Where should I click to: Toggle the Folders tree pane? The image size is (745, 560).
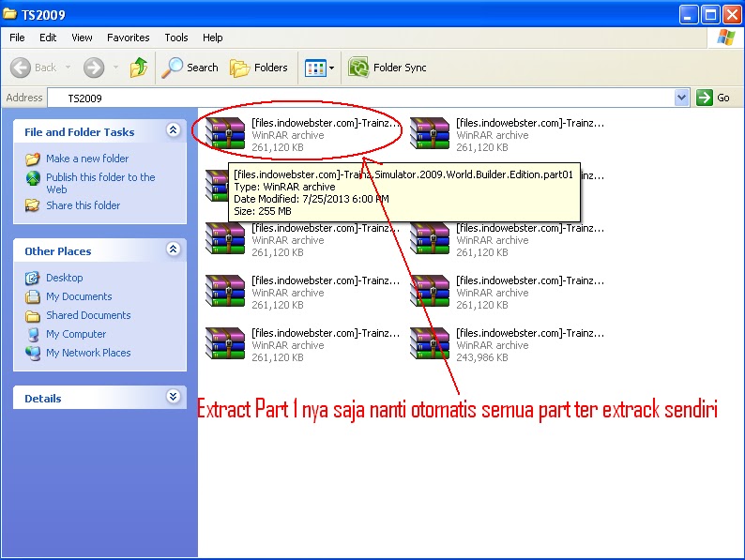(x=259, y=68)
